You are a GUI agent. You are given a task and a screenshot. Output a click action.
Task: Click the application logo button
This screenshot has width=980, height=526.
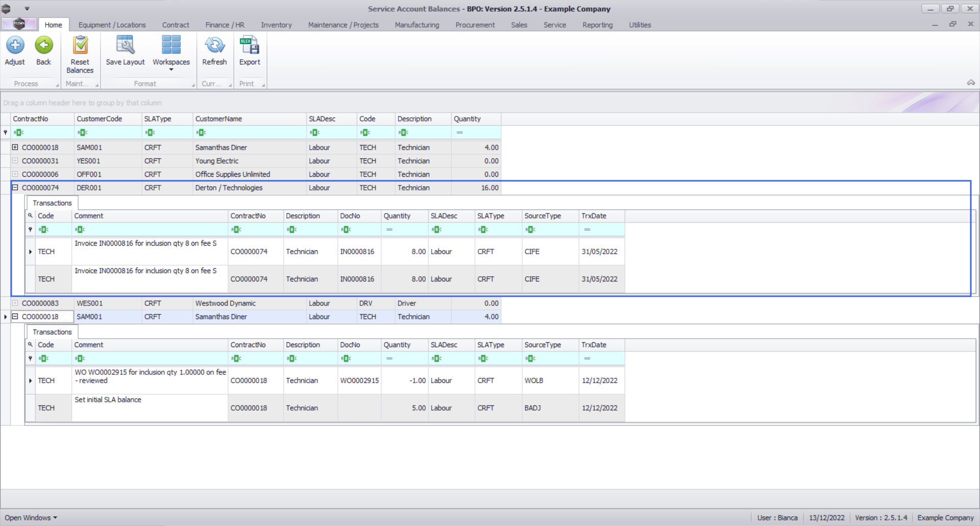tap(19, 24)
